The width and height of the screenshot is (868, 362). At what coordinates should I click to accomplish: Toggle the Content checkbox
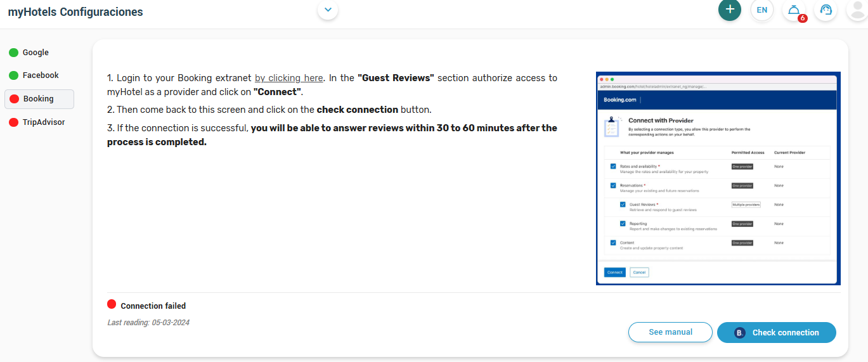pos(613,243)
